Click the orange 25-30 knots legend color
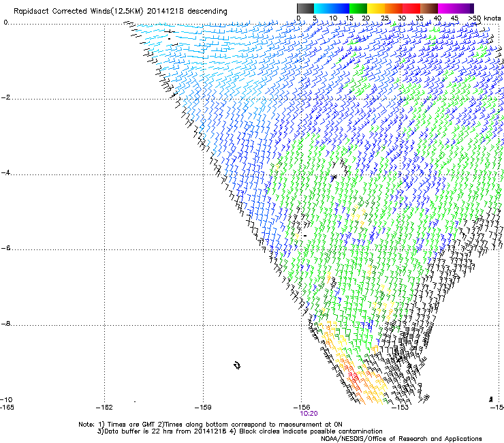504x443 pixels. [394, 8]
